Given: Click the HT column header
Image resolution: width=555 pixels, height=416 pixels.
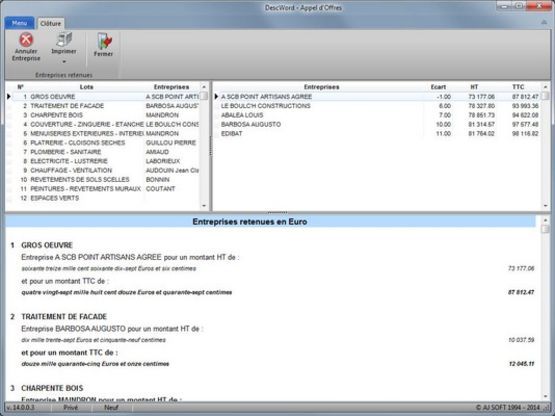Looking at the screenshot, I should point(474,87).
